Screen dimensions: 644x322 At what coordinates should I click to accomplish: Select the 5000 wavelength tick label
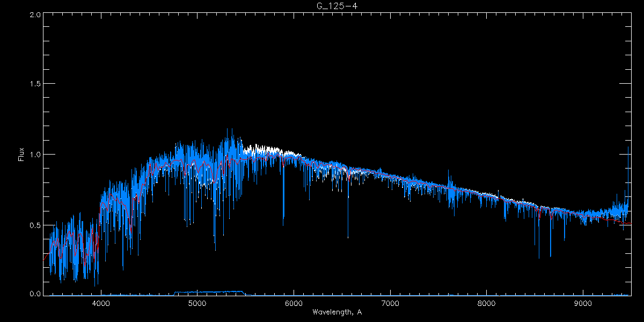[x=197, y=303]
